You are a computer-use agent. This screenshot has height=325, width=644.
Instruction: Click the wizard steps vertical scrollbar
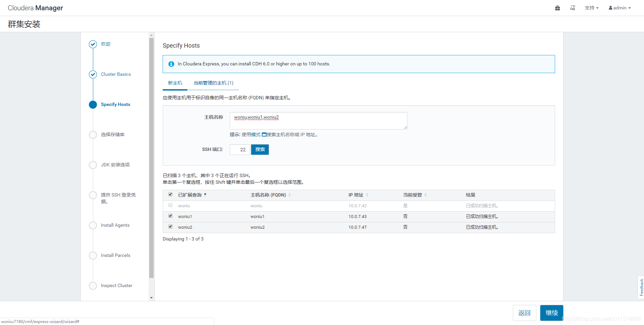point(152,158)
